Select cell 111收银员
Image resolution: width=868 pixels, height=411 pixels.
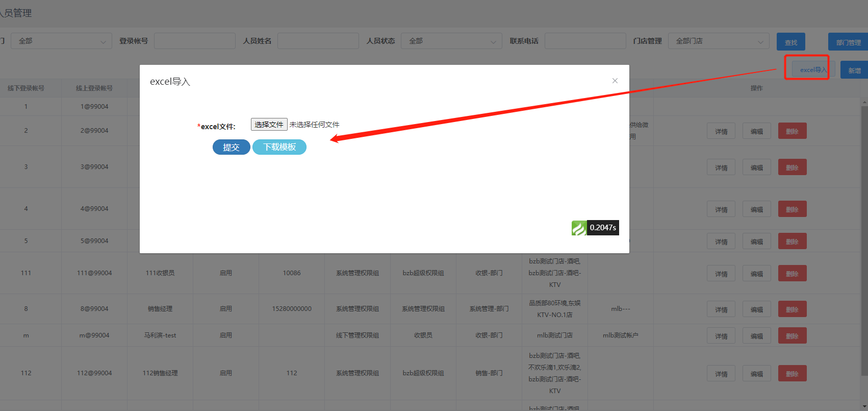pyautogui.click(x=160, y=273)
